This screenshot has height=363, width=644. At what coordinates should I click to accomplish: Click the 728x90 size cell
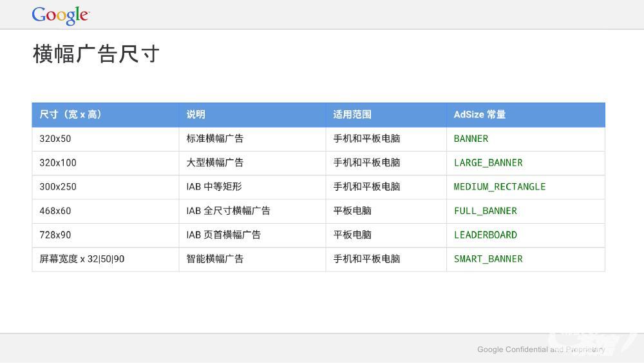click(x=55, y=235)
